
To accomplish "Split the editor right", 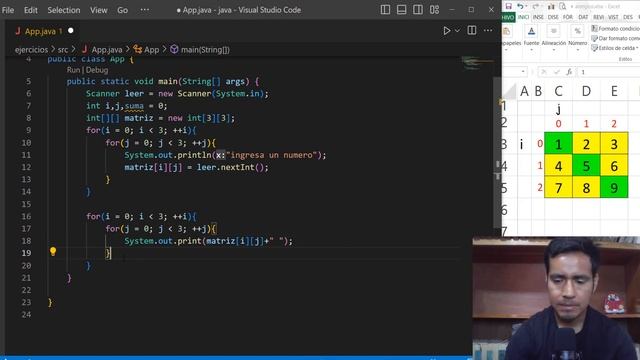I will click(471, 30).
